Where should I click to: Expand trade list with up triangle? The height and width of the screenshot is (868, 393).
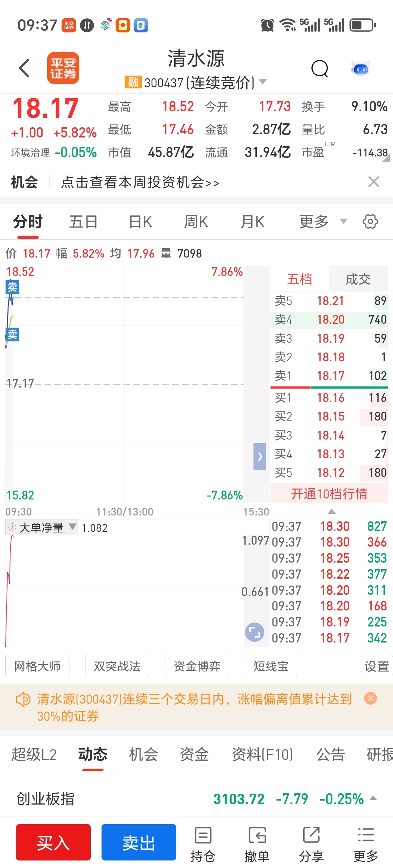[x=332, y=511]
